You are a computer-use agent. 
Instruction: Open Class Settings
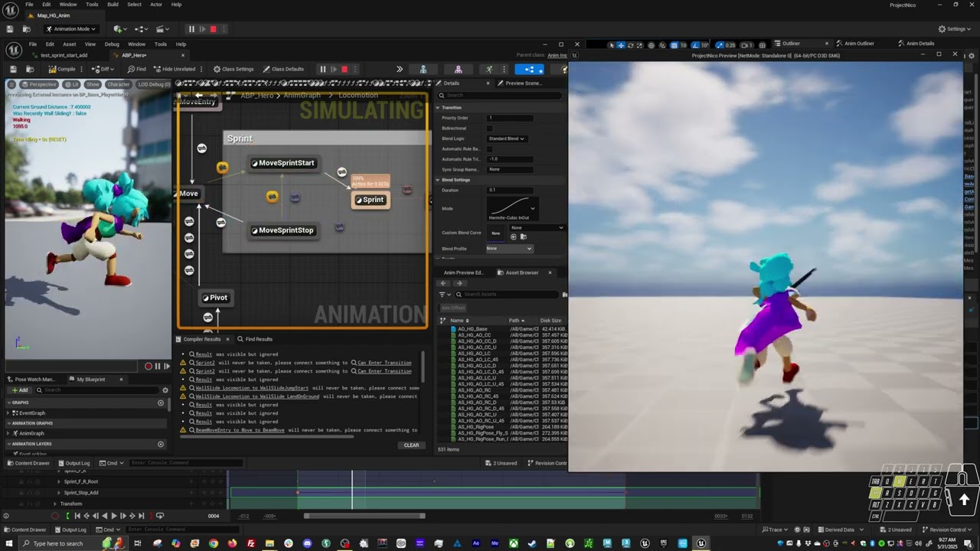click(234, 69)
